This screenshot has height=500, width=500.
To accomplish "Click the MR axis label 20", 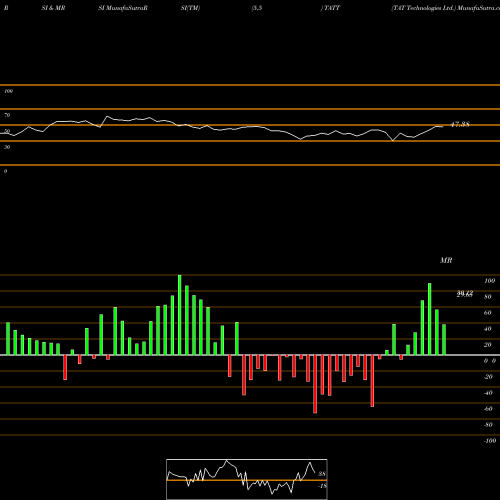I will pyautogui.click(x=488, y=345).
